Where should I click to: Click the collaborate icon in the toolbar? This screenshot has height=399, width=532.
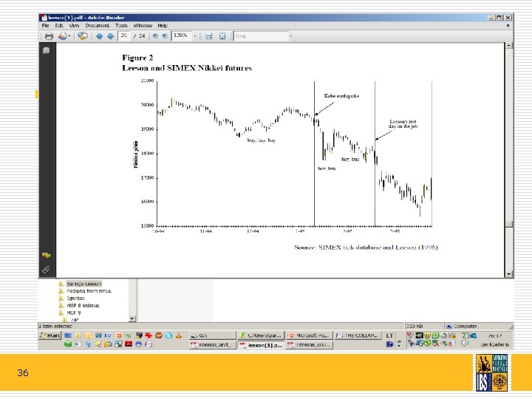(83, 35)
